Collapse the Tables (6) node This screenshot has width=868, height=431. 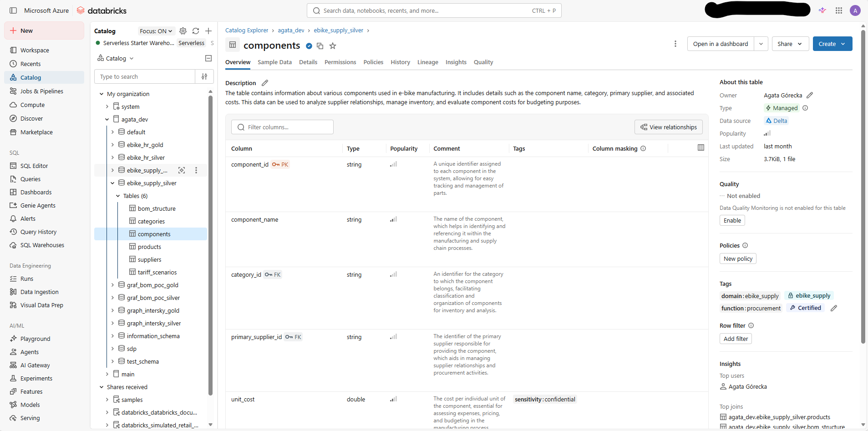[118, 196]
